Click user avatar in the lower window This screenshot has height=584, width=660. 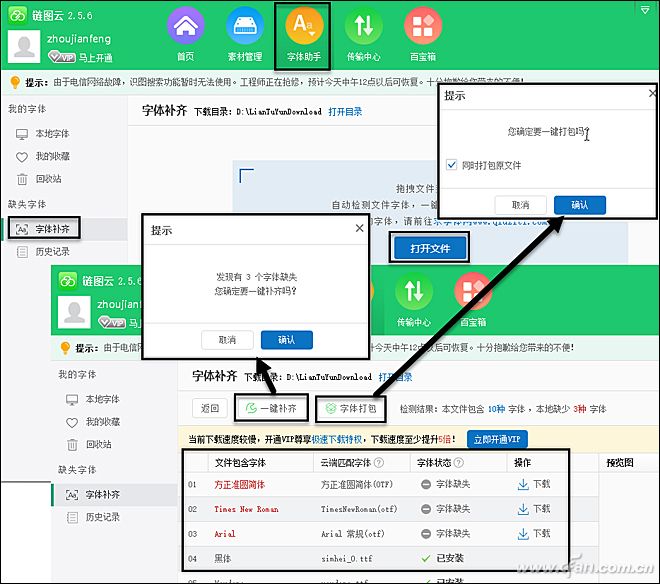(74, 312)
